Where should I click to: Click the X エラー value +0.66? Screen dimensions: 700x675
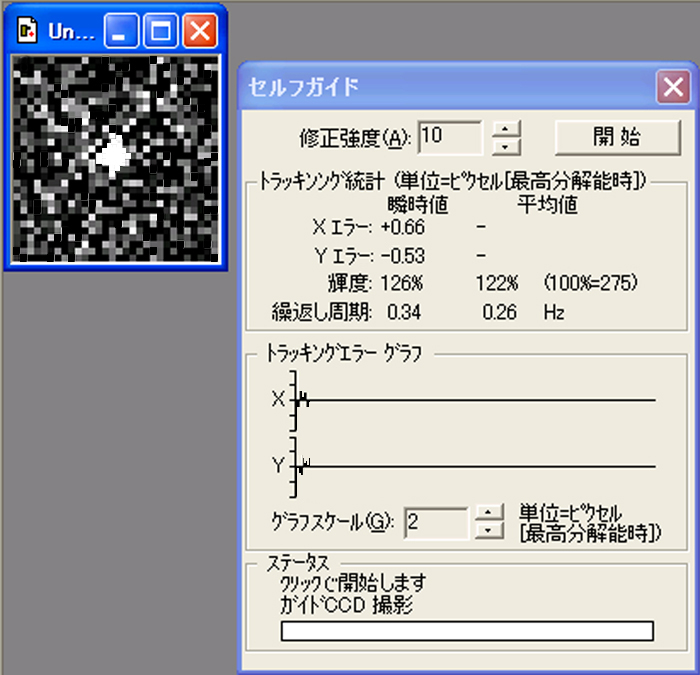(x=403, y=227)
